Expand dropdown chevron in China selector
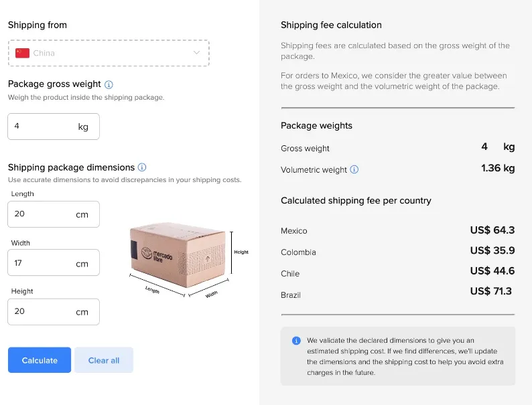 click(x=196, y=52)
